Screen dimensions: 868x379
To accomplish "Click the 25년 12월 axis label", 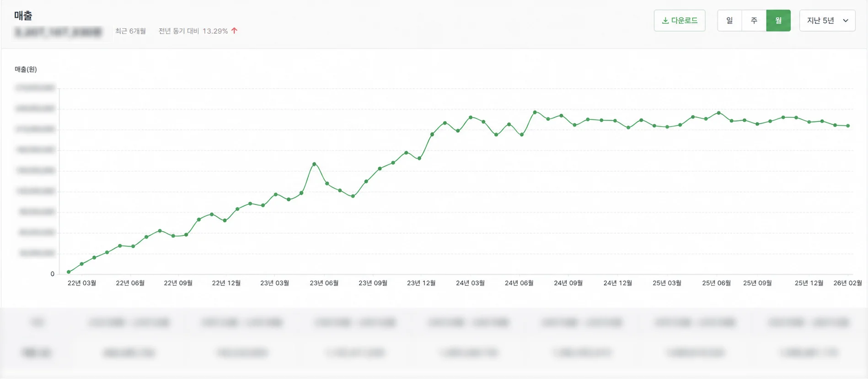I will pos(809,283).
